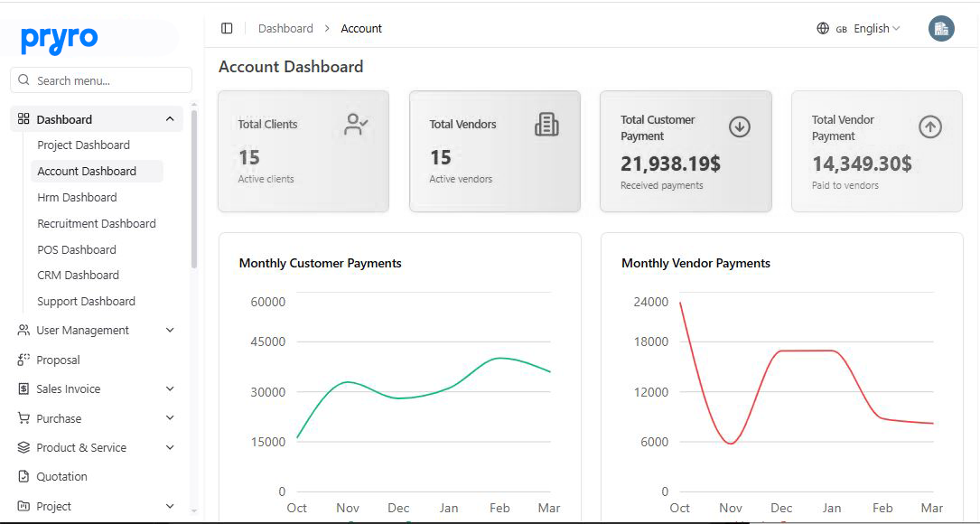980x524 pixels.
Task: Go to POS Dashboard
Action: click(x=77, y=250)
